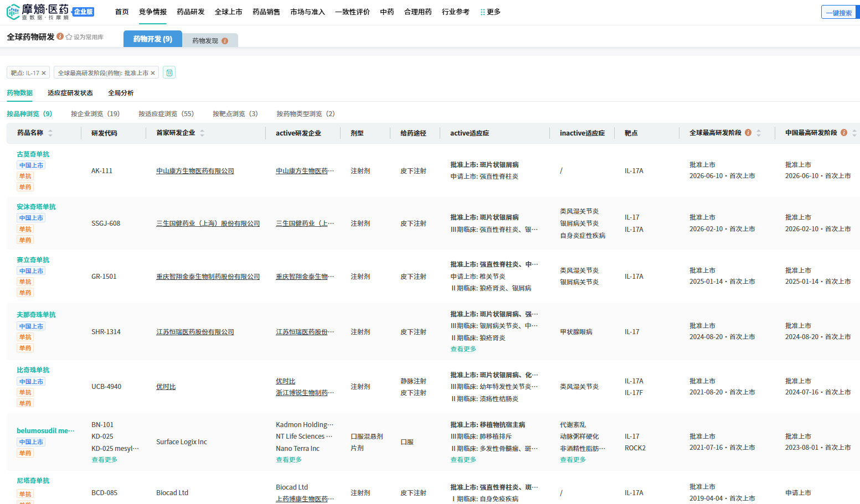Open 优时比 link in 首家研发企业 column

(x=166, y=387)
